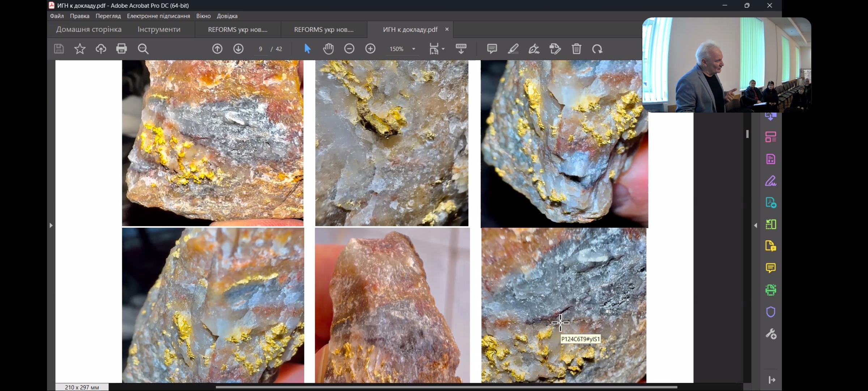Click the upload to cloud icon
This screenshot has width=868, height=391.
coord(101,49)
